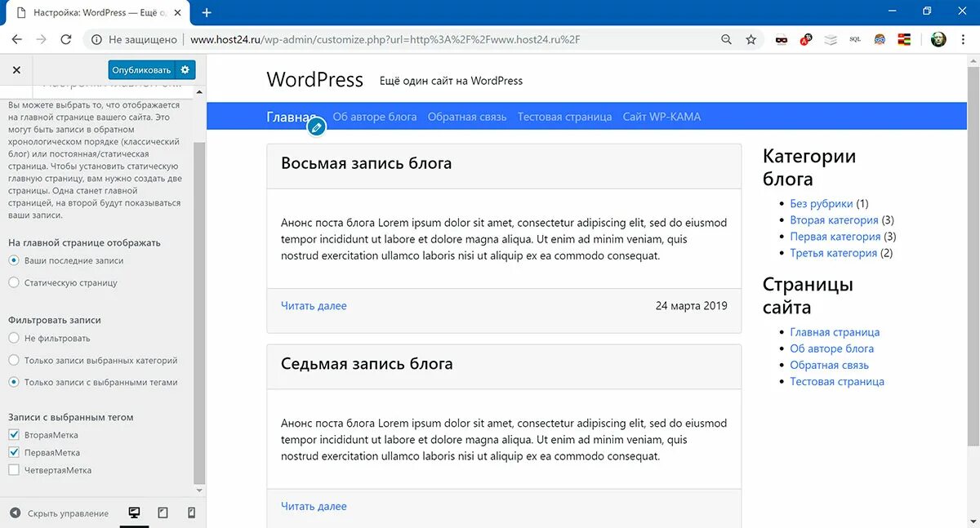Open the Первая категория link
Screen dimensions: 980x528
click(x=835, y=237)
